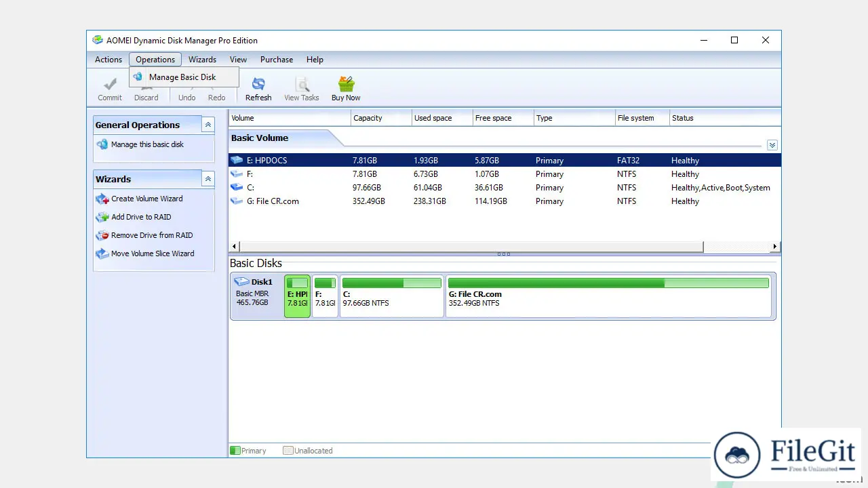Select G: File CR.com partition block
The height and width of the screenshot is (488, 868).
[608, 296]
